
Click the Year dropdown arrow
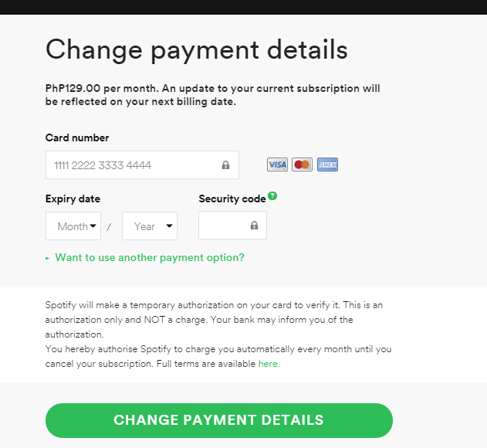coord(169,226)
